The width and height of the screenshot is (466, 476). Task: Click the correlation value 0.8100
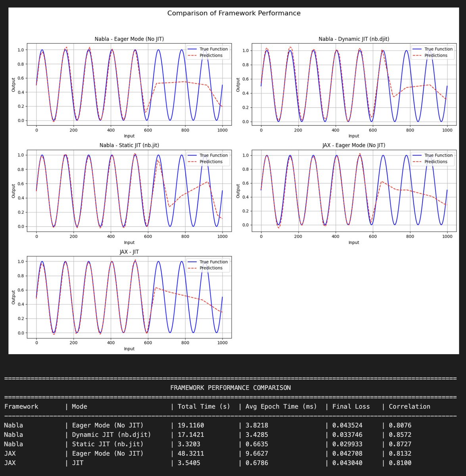click(x=400, y=463)
